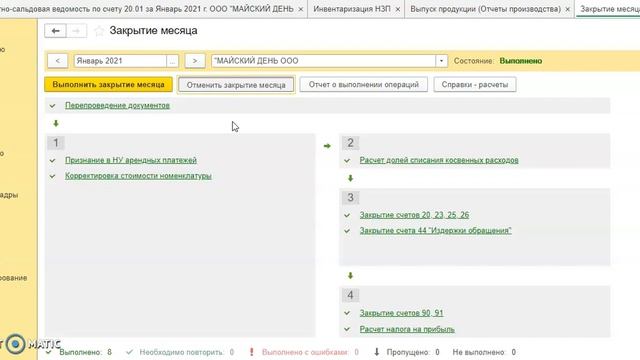Close the оборотно-сальдовая ведомость tab
Screen dimensions: 640x360
click(x=301, y=9)
